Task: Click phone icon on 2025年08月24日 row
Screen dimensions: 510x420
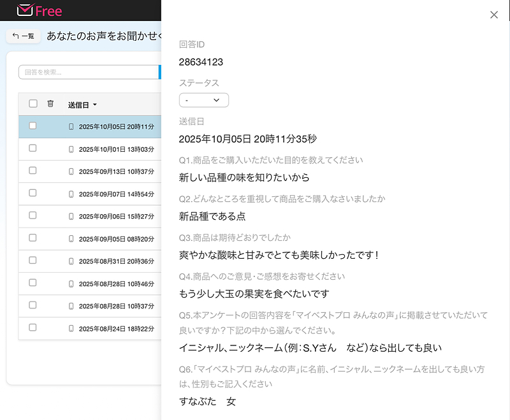Action: [x=71, y=328]
